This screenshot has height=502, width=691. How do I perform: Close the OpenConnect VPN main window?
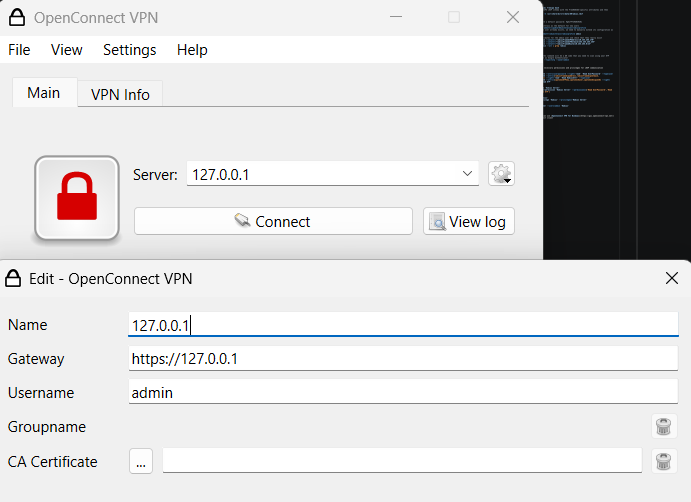click(x=513, y=17)
